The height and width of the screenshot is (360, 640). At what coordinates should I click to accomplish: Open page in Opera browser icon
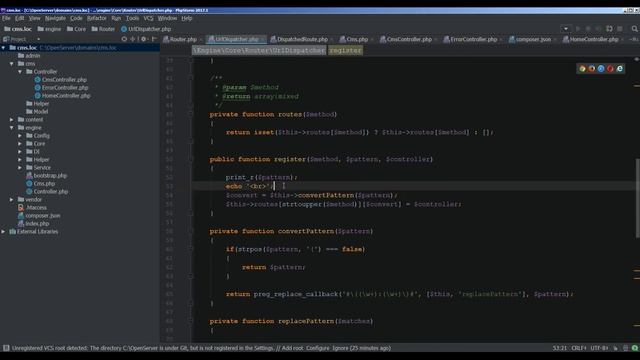point(610,69)
